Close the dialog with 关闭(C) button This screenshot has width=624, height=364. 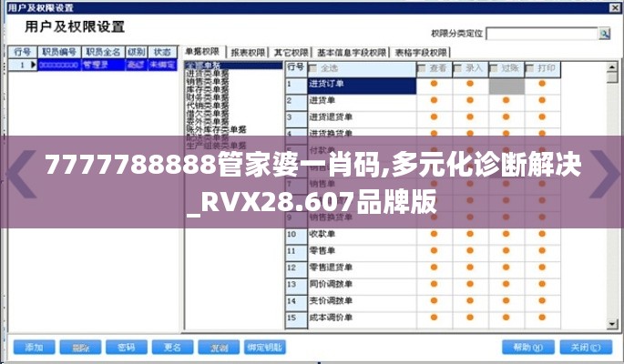click(x=586, y=348)
